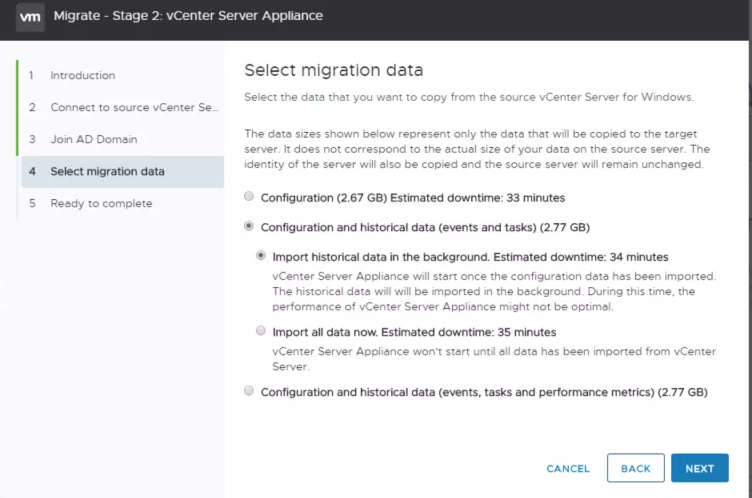This screenshot has height=498, width=752.
Task: Click step number 5 in wizard sidebar
Action: [32, 203]
